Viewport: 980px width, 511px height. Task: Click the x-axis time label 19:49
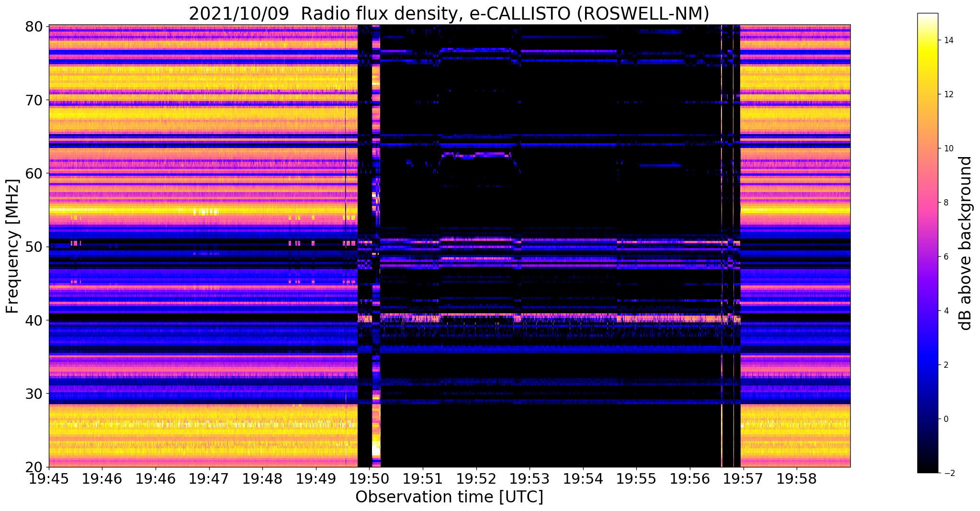[x=315, y=478]
